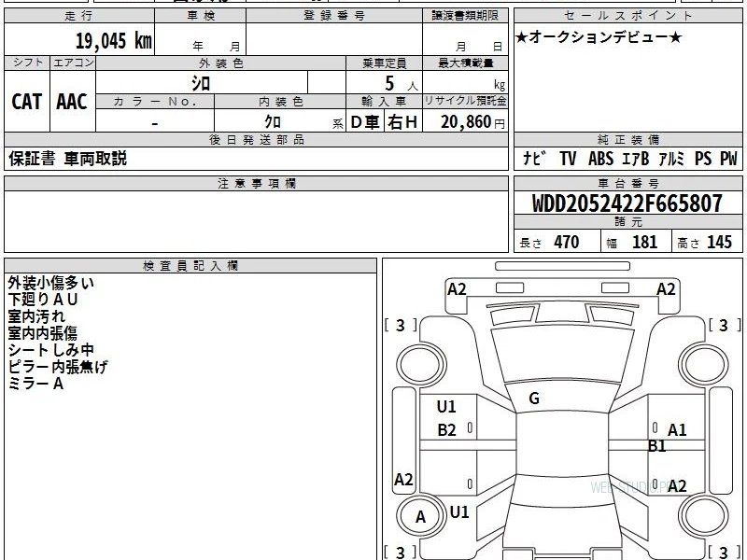Screen dimensions: 747x560
Task: Click the height value 145
Action: (x=719, y=243)
